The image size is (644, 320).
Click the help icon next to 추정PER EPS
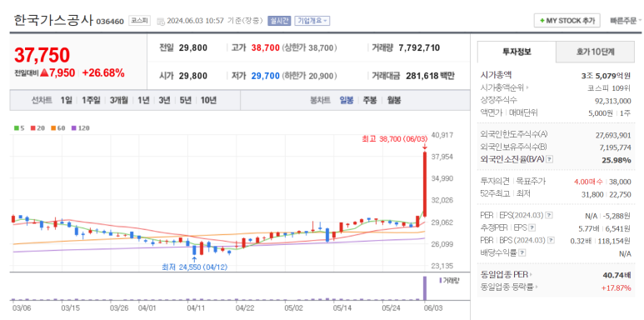(x=532, y=227)
